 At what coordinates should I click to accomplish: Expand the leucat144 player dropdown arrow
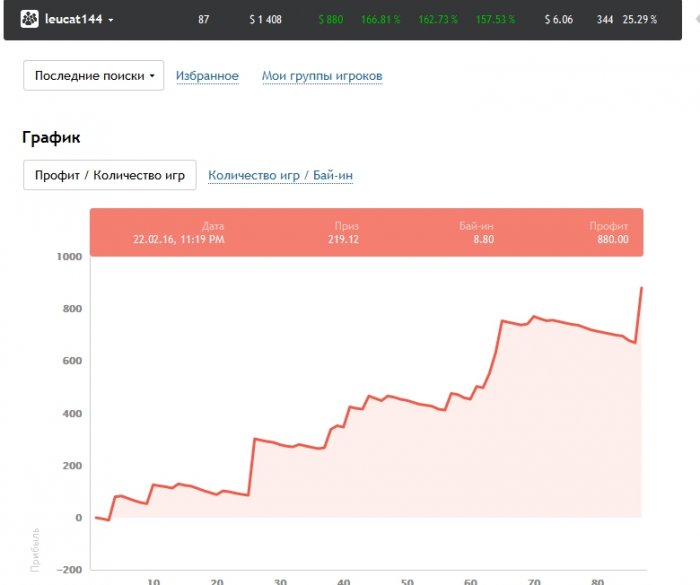pos(111,20)
